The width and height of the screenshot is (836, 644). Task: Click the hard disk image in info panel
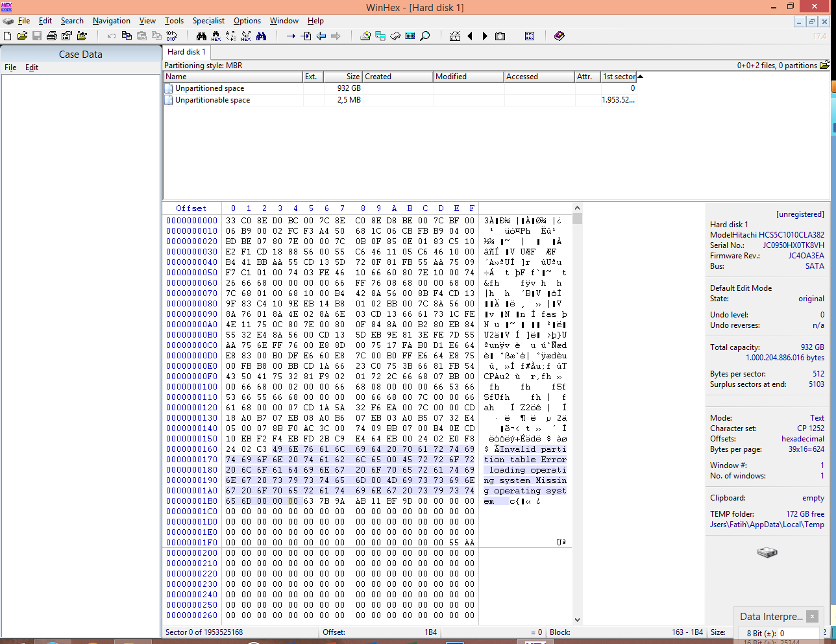(x=767, y=552)
